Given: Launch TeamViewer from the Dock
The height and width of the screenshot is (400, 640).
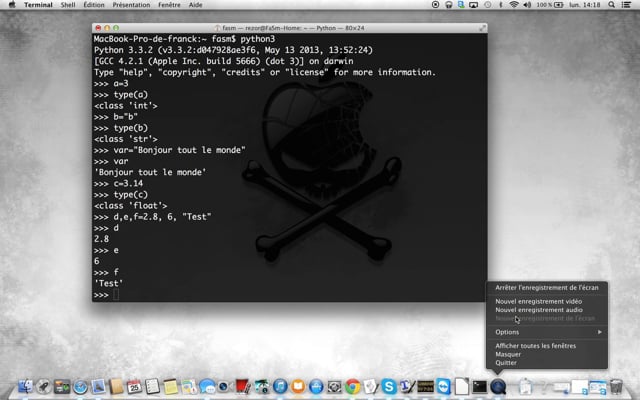Looking at the screenshot, I should (x=444, y=386).
